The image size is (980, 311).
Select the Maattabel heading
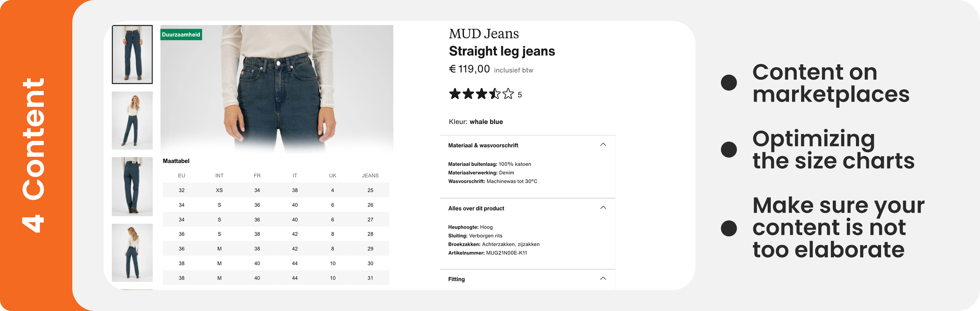[x=177, y=161]
